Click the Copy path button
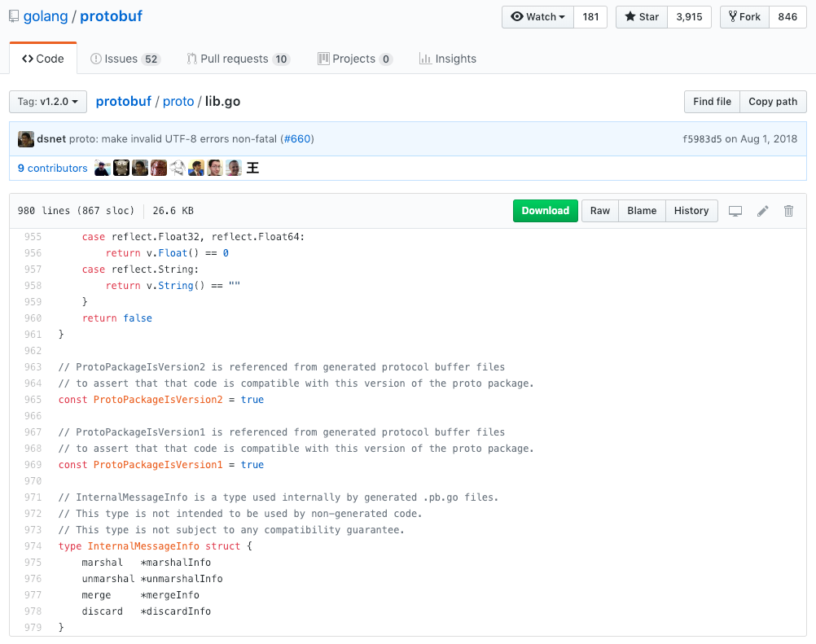The width and height of the screenshot is (816, 644). [x=773, y=102]
